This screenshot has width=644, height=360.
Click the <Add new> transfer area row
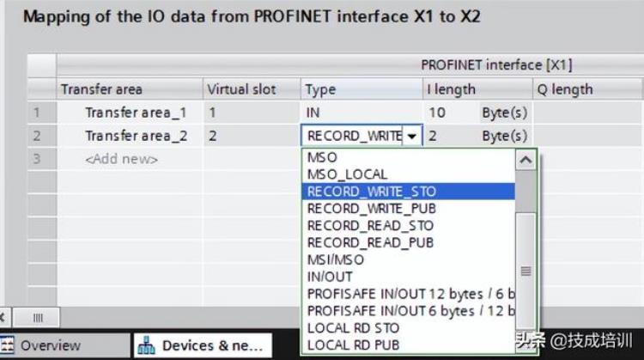coord(122,159)
